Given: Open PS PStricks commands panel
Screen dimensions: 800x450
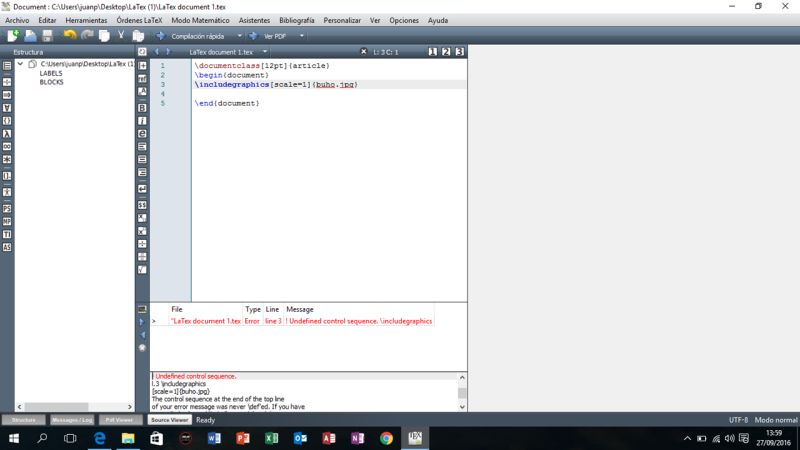Looking at the screenshot, I should (7, 208).
